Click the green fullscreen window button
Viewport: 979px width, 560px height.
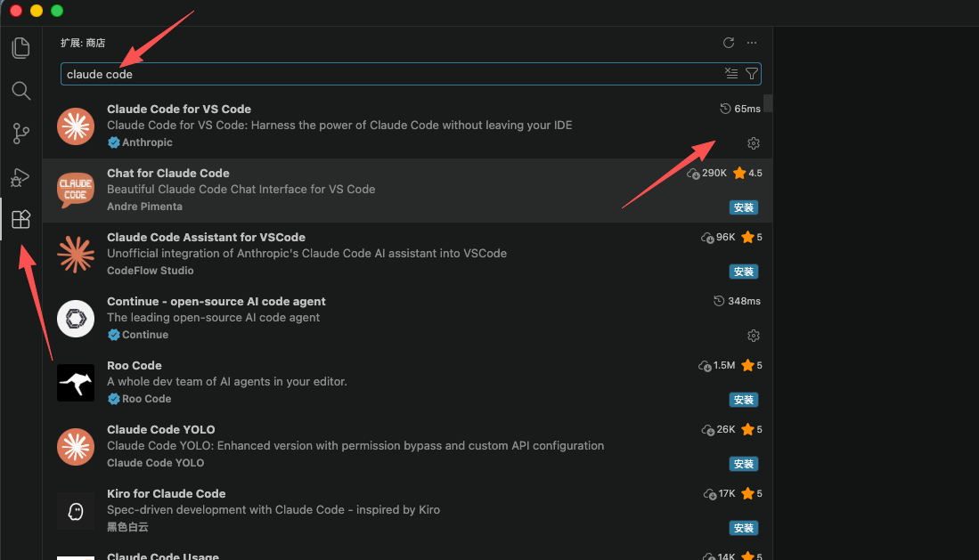coord(57,11)
